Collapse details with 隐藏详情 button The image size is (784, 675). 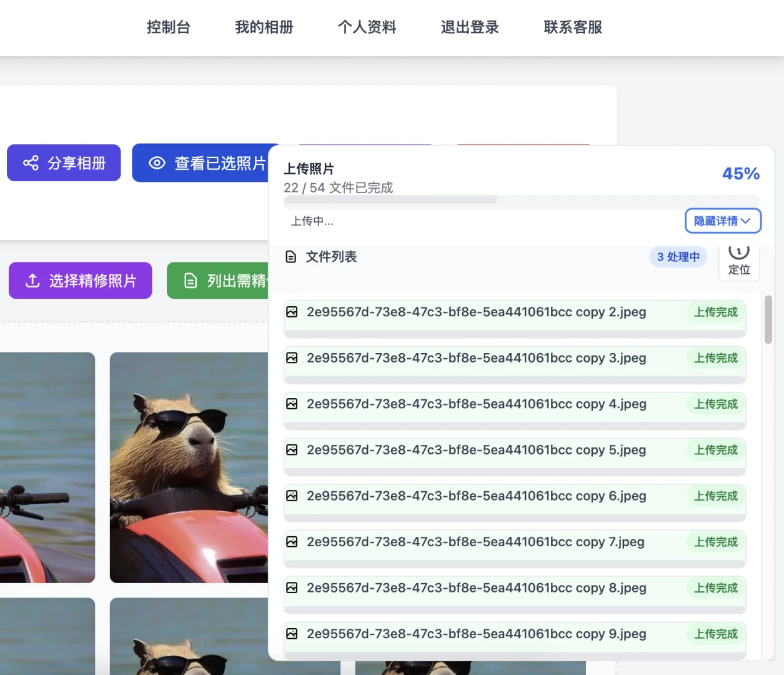pos(723,221)
